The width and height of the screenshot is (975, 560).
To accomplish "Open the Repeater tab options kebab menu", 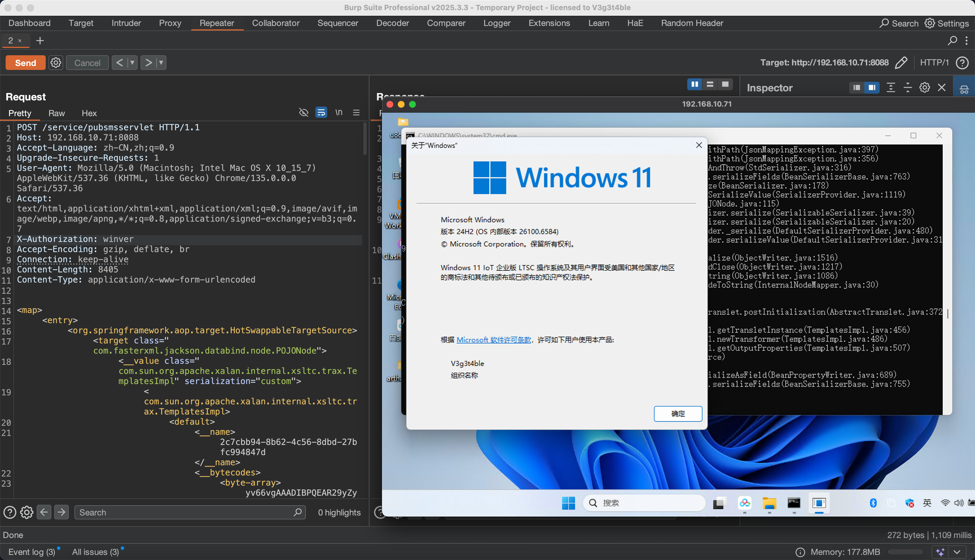I will click(966, 41).
